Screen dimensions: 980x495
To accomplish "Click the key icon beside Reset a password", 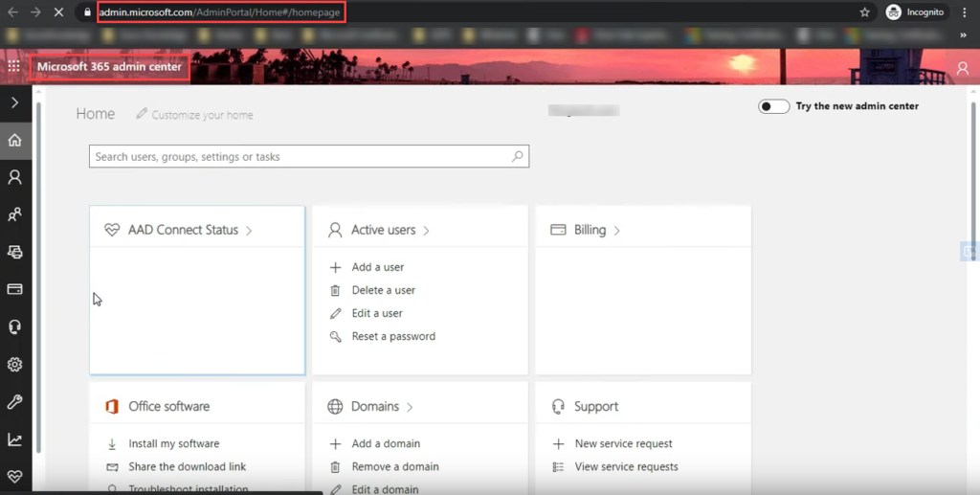I will [336, 337].
